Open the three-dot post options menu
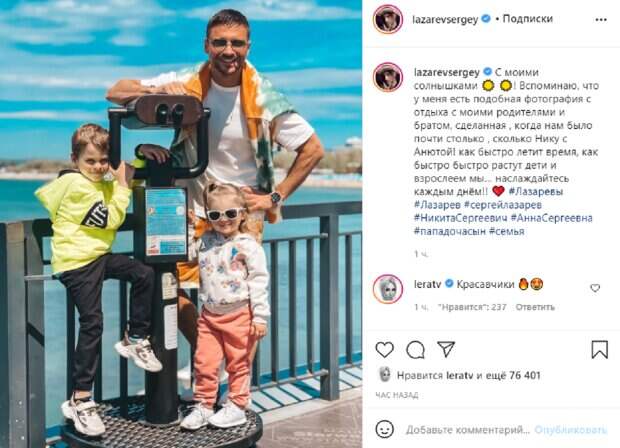 pos(601,20)
